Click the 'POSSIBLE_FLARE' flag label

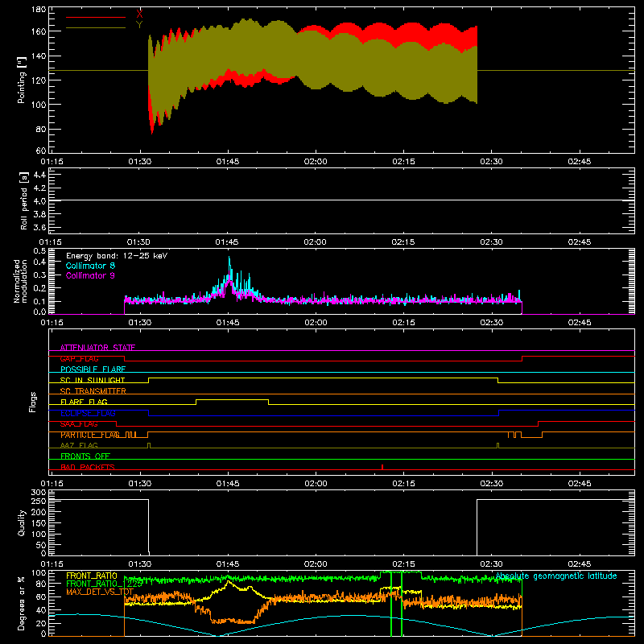coord(93,369)
